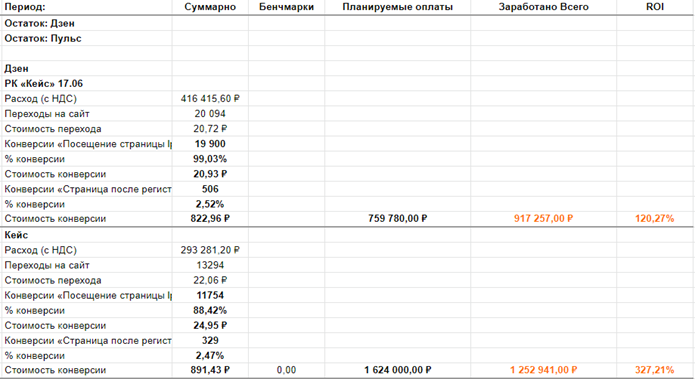Click the 'Суммарно' column header
This screenshot has height=379, width=695.
pyautogui.click(x=210, y=7)
